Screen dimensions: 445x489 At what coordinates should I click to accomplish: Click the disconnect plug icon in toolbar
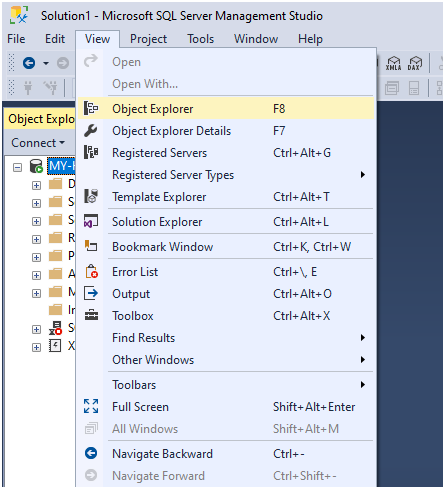coord(51,88)
